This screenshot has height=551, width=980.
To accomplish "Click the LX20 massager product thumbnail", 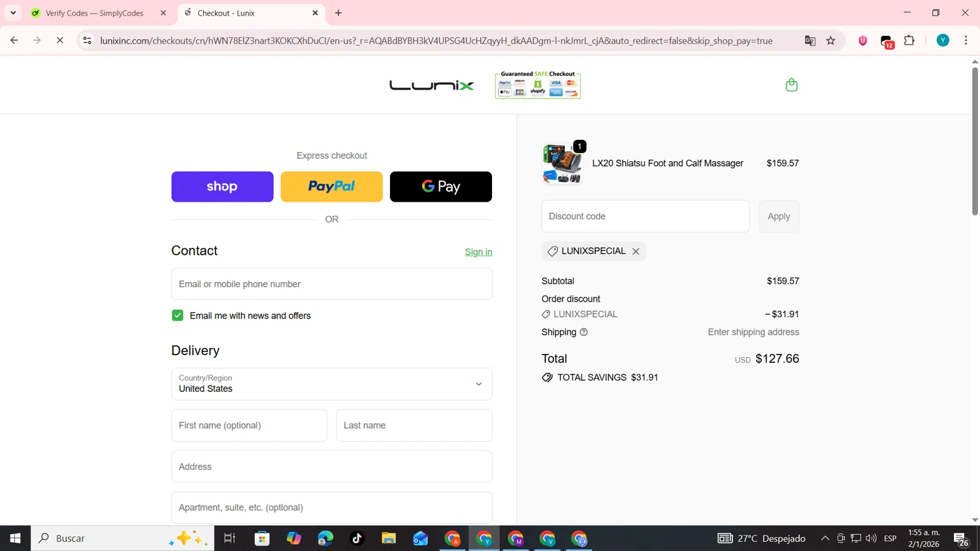I will (563, 164).
